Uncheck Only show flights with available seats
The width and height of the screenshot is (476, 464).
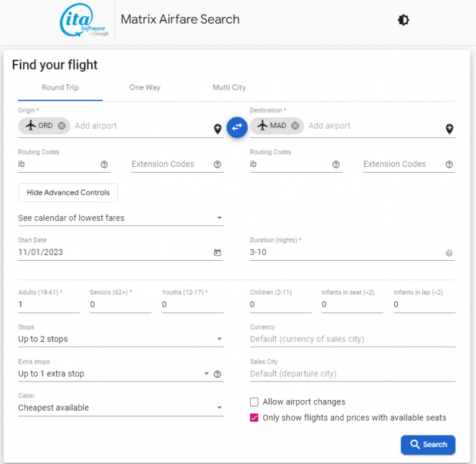[254, 418]
